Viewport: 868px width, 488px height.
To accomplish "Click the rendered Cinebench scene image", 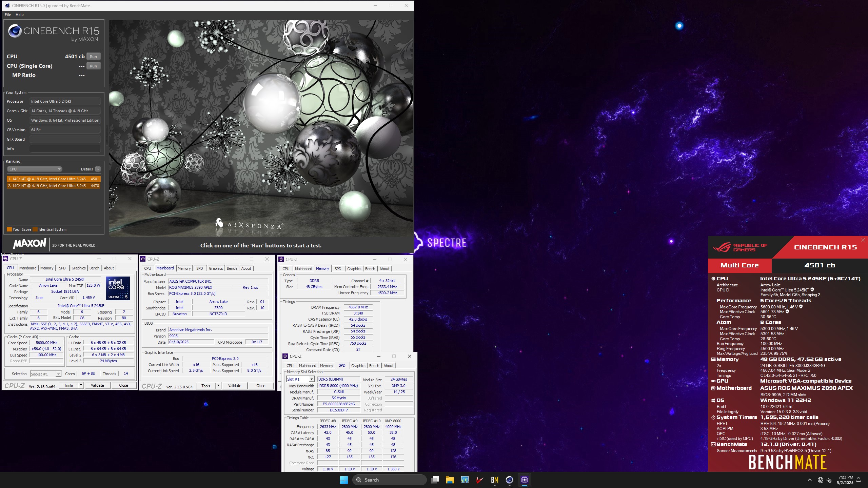I will 261,128.
